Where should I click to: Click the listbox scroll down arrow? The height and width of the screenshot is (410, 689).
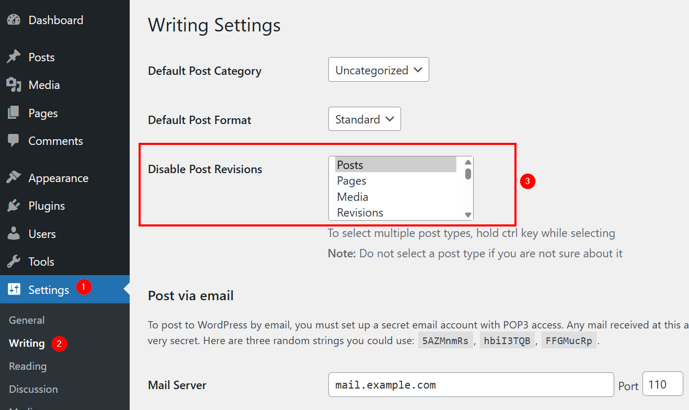click(x=468, y=215)
